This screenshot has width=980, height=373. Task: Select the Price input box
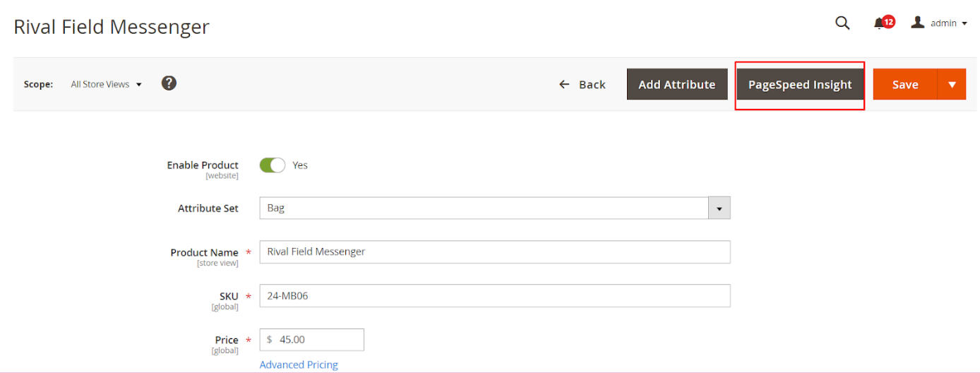click(318, 340)
